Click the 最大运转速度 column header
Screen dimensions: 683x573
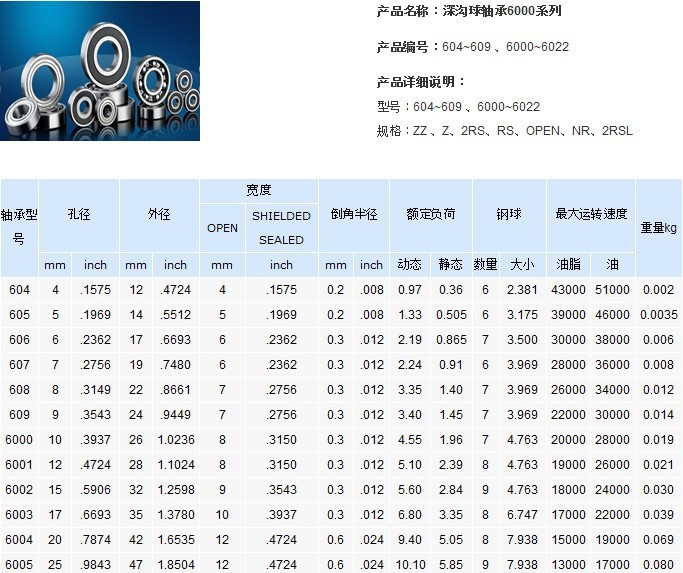(590, 215)
